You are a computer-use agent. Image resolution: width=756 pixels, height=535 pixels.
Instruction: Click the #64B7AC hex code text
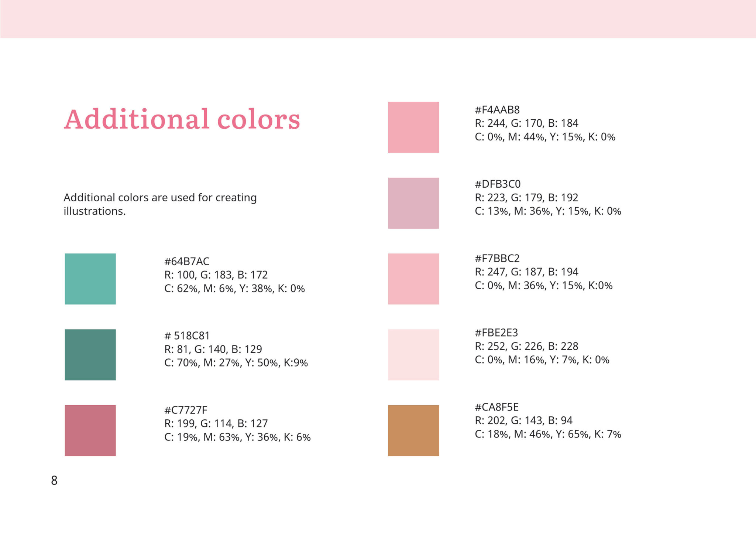tap(187, 262)
